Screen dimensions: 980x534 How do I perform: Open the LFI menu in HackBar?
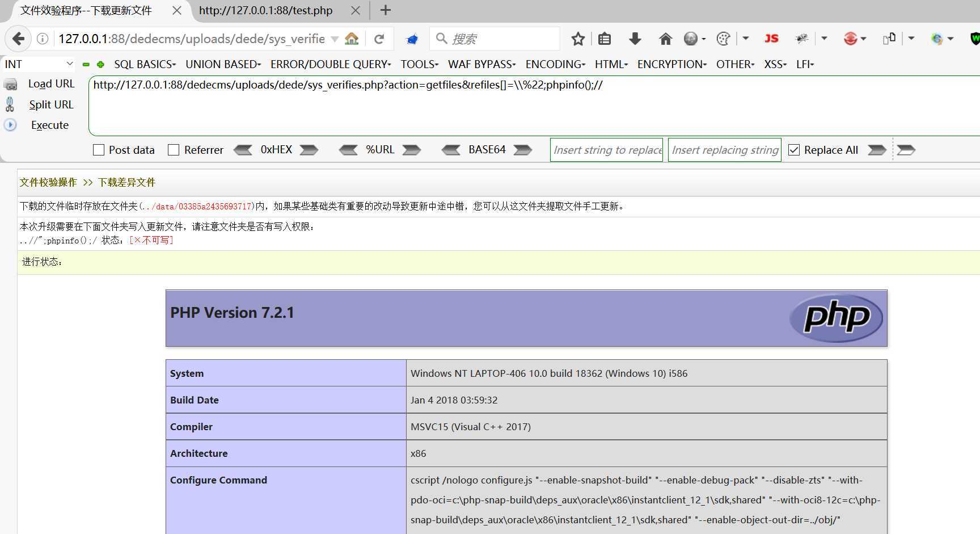coord(805,64)
